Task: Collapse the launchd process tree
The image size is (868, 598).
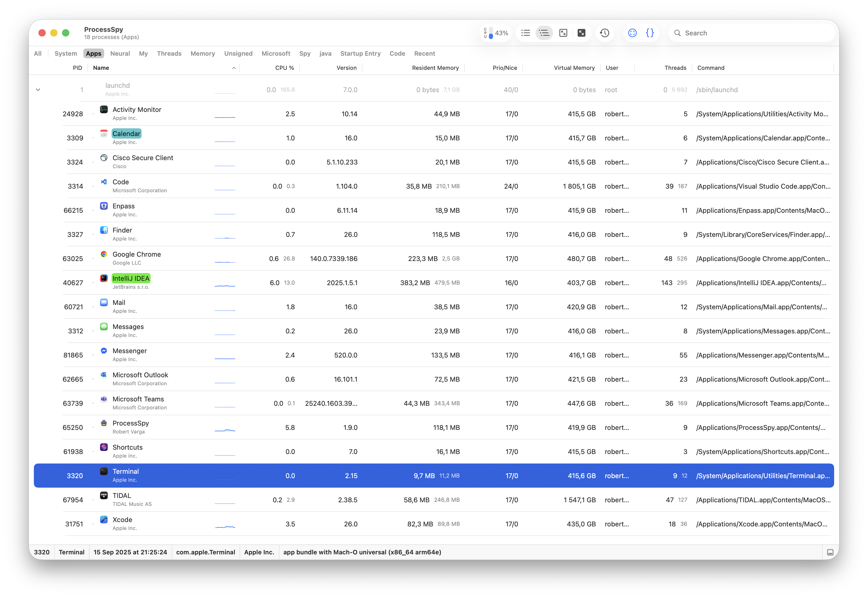Action: 38,90
